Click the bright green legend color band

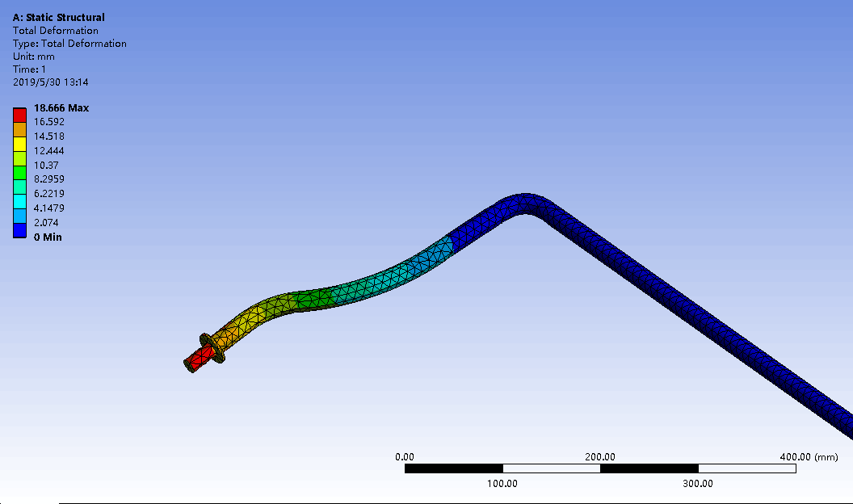(19, 172)
